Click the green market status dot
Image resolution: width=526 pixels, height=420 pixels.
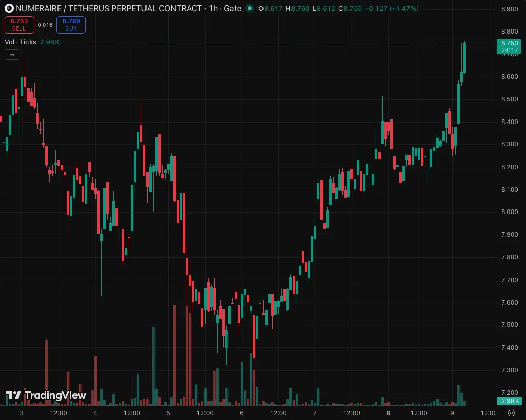250,8
